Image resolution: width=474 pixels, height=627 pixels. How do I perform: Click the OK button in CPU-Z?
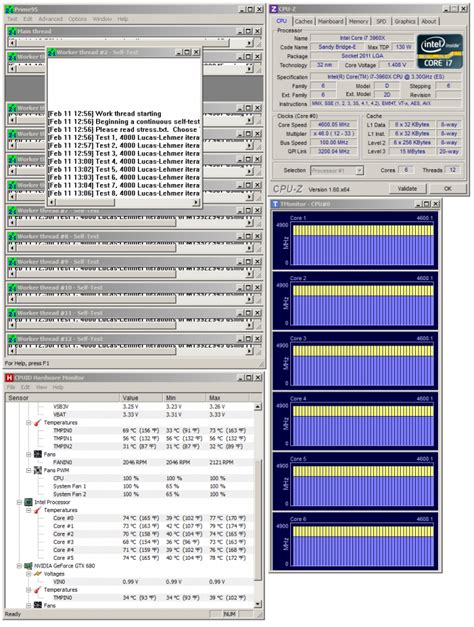click(448, 188)
